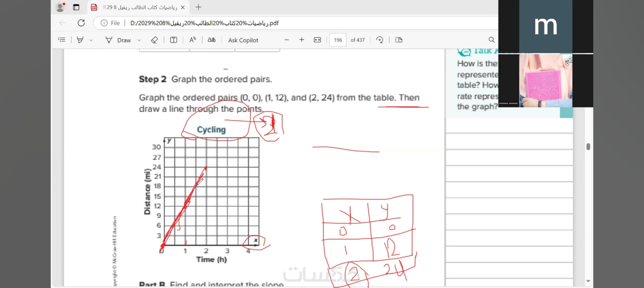This screenshot has height=288, width=644.
Task: Select the highlighter tool icon
Action: click(x=80, y=40)
